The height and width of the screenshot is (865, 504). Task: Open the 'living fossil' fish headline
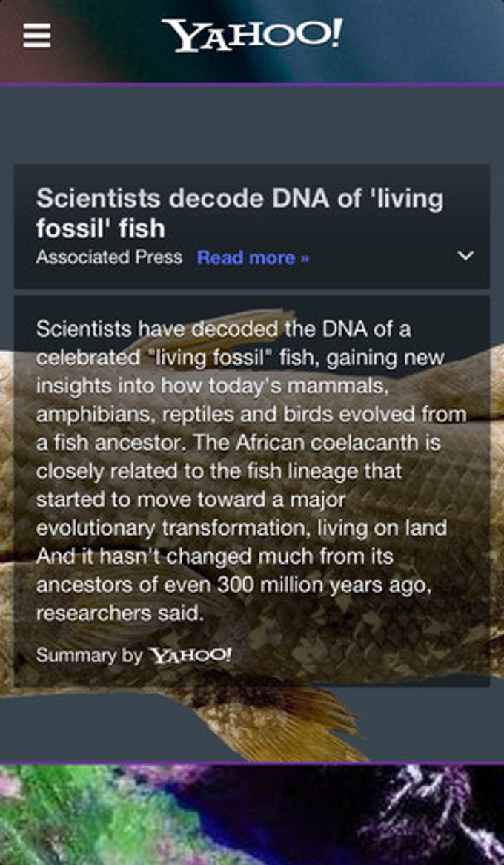click(x=240, y=213)
